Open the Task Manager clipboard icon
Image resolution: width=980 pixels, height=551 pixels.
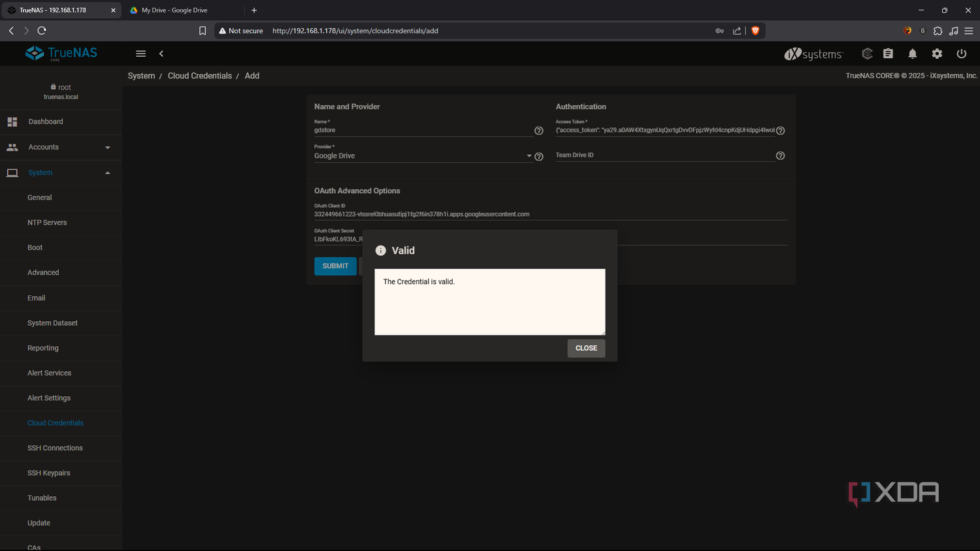888,54
